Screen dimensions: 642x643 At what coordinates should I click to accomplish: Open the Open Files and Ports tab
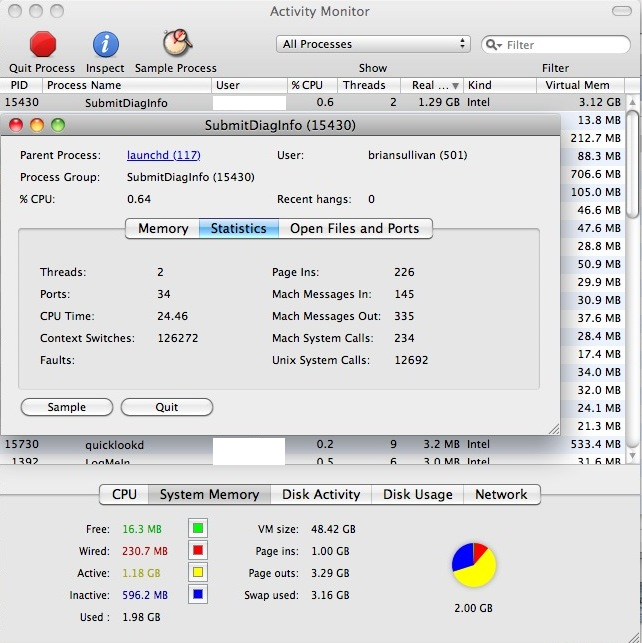[x=355, y=228]
